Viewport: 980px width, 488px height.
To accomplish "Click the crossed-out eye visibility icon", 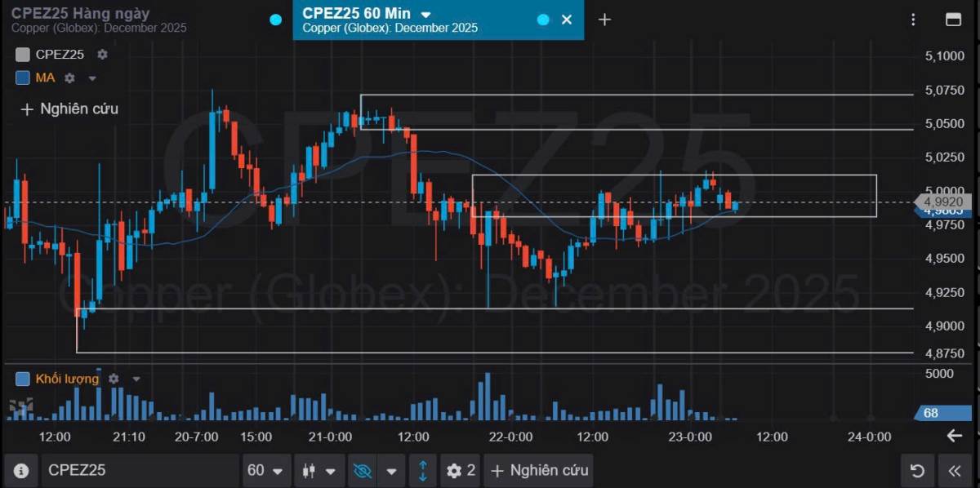I will (x=363, y=471).
